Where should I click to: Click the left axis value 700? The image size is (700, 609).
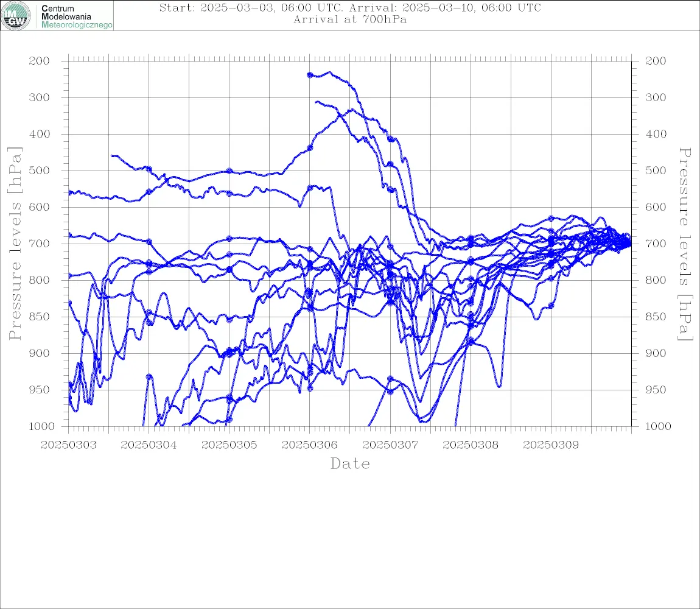pyautogui.click(x=40, y=244)
